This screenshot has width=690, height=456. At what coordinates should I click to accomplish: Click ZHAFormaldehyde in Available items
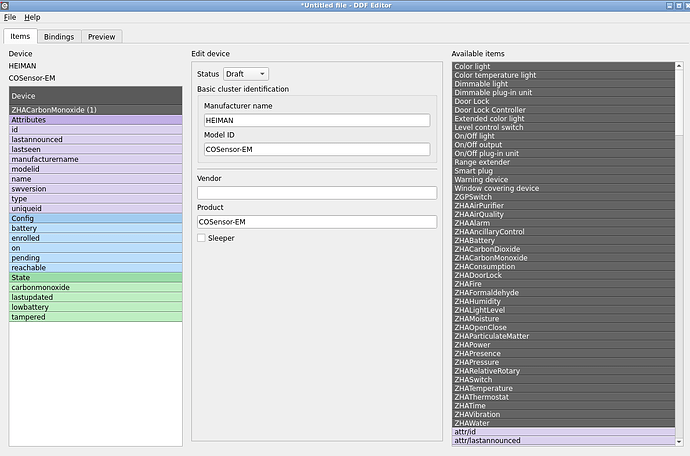click(563, 293)
